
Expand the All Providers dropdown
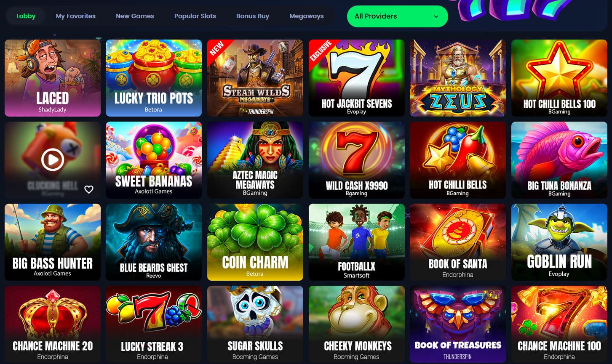tap(397, 16)
